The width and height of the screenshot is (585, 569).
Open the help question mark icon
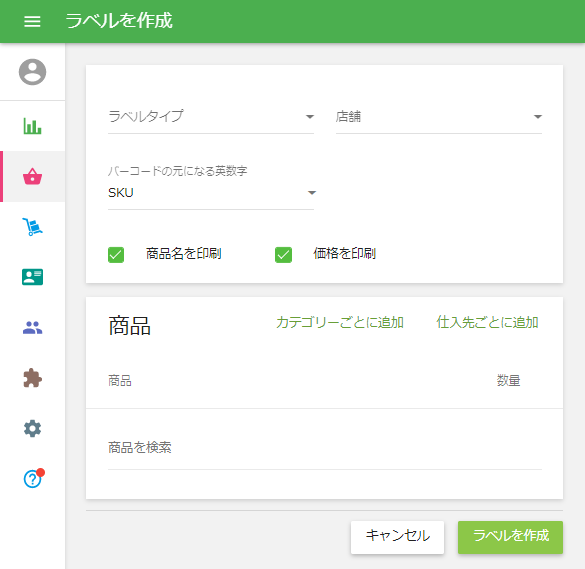click(33, 478)
